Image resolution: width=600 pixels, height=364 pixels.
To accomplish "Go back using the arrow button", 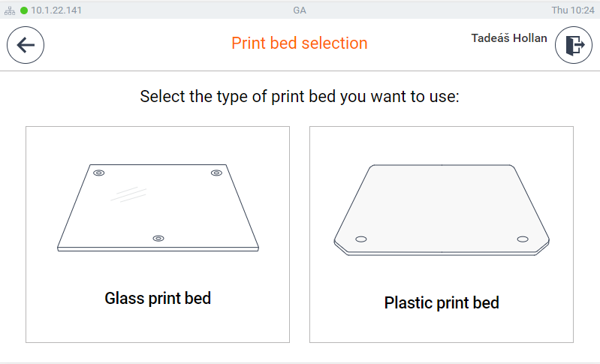I will click(26, 45).
